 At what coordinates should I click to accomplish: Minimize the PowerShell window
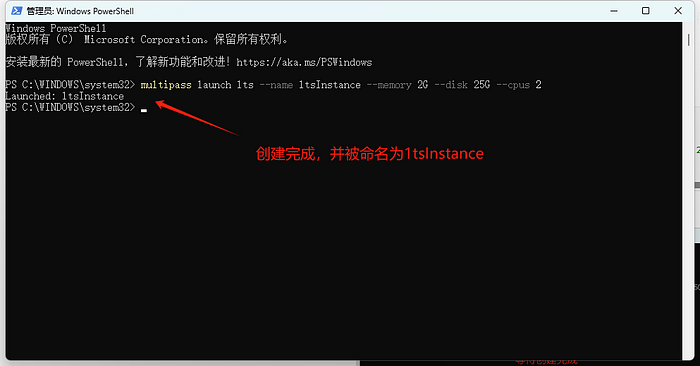[x=614, y=11]
